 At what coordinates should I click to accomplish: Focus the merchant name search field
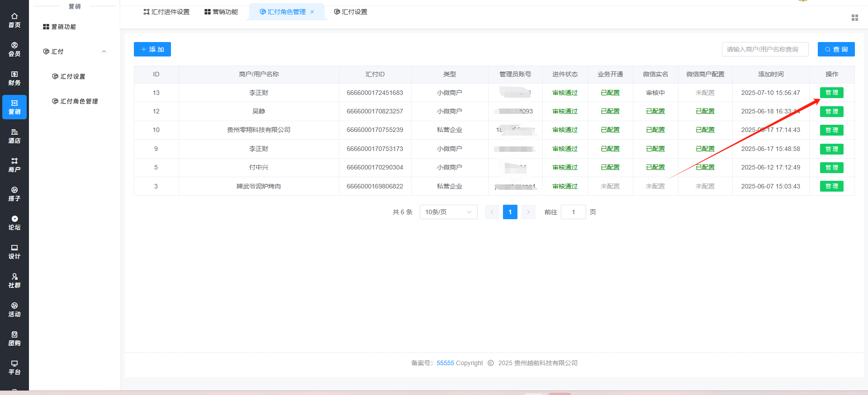[765, 49]
